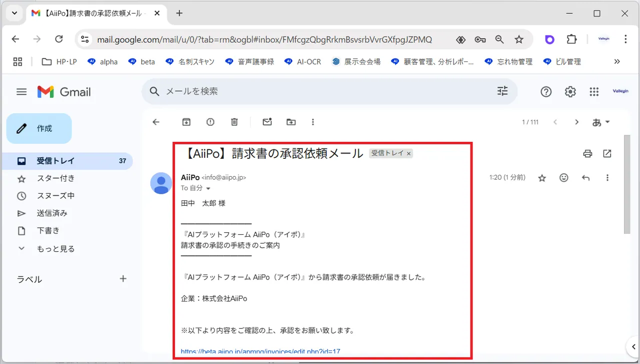The width and height of the screenshot is (640, 364).
Task: Toggle Gmail main menu hamburger
Action: click(x=21, y=92)
